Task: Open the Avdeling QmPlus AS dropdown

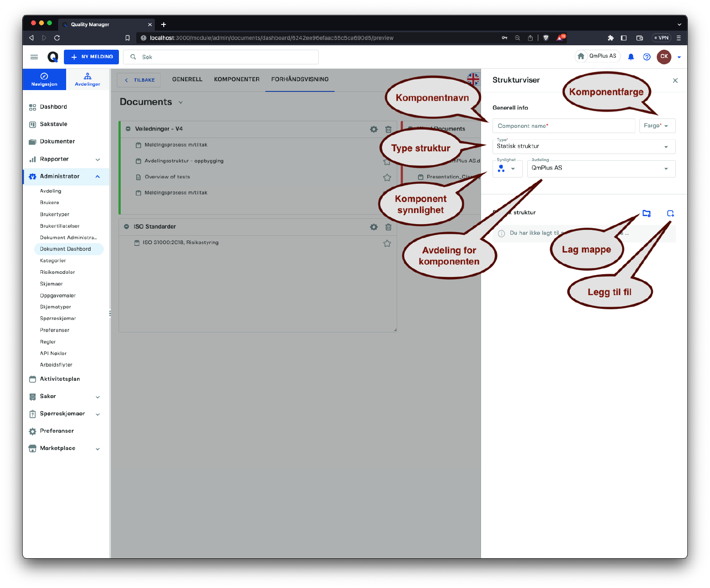Action: (x=601, y=169)
